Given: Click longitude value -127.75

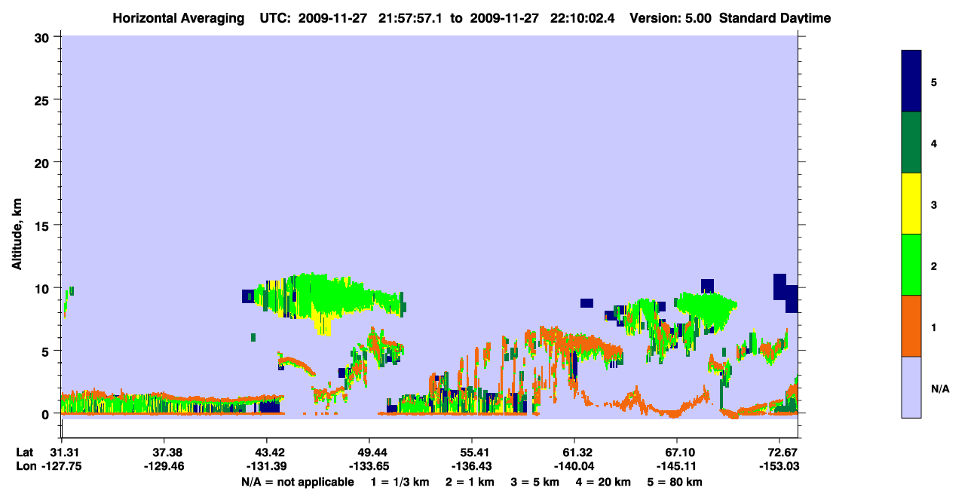Looking at the screenshot, I should coord(62,467).
